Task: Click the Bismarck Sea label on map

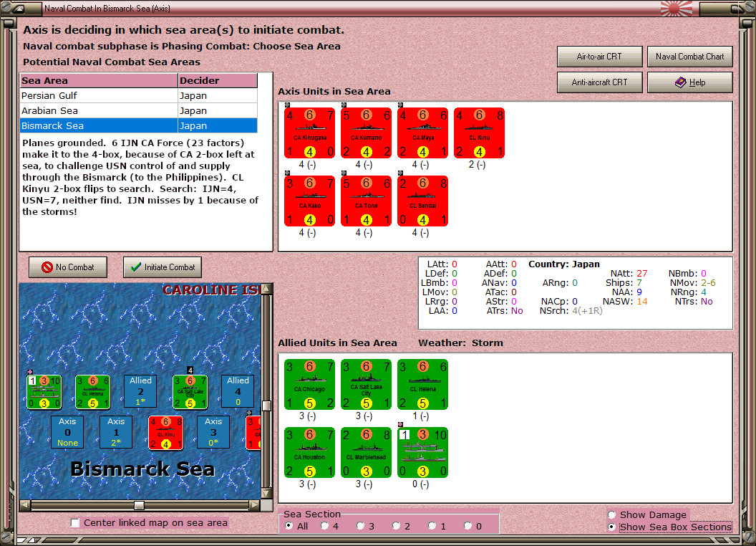Action: coord(142,469)
